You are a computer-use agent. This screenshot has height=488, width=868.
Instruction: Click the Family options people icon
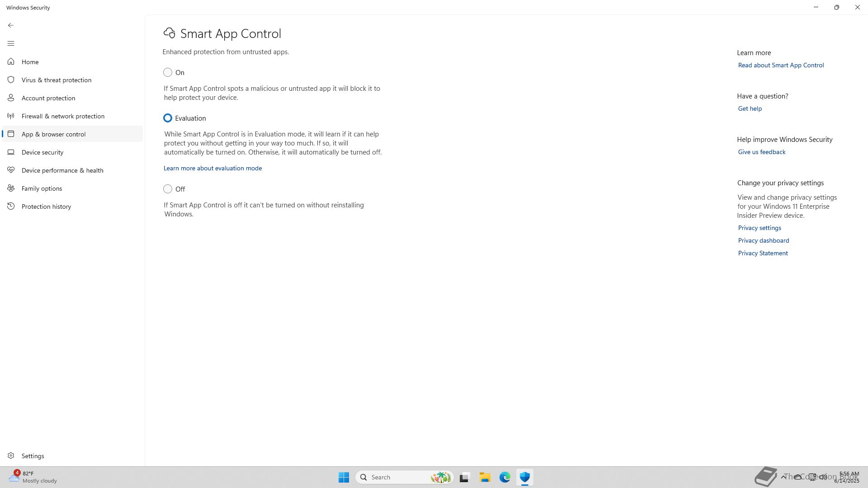11,188
